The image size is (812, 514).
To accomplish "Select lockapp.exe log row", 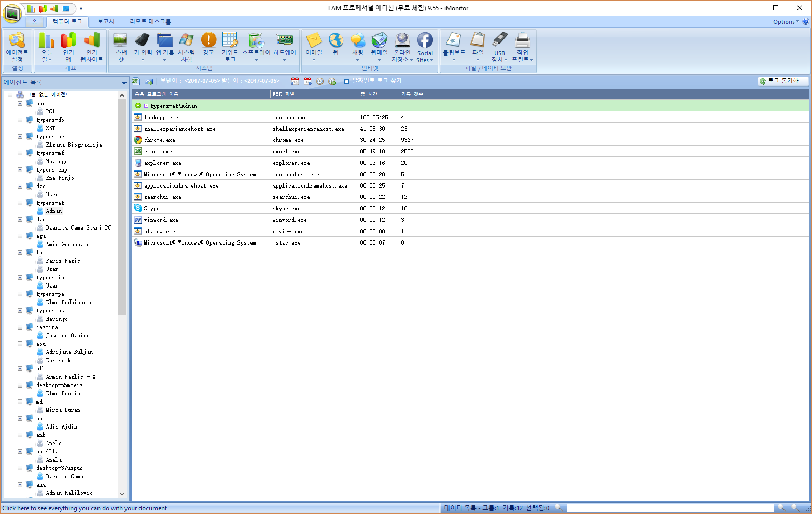I will pos(471,117).
